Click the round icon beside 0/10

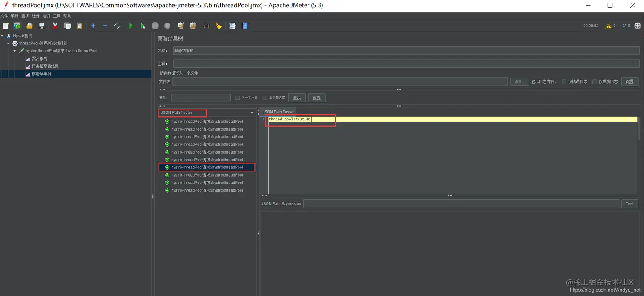[x=638, y=26]
